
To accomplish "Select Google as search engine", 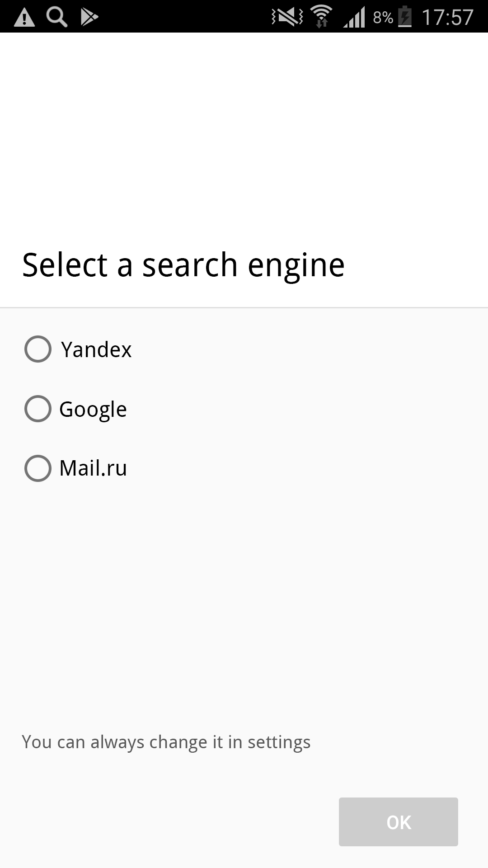I will 38,409.
